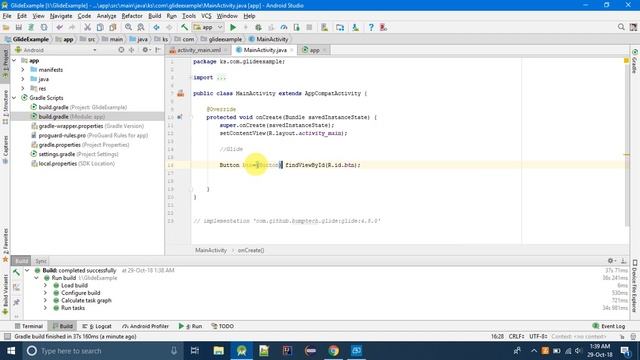Open the Run tool window button
Image resolution: width=640 pixels, height=360 pixels.
click(x=190, y=326)
